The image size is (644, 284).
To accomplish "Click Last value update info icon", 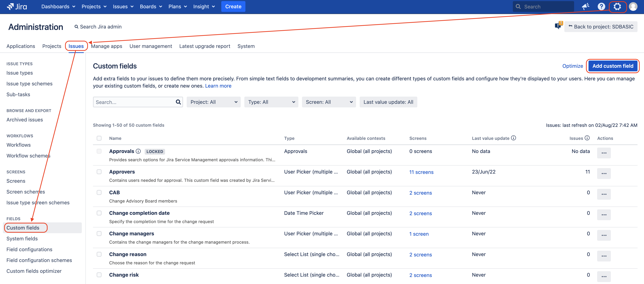I will click(x=514, y=138).
